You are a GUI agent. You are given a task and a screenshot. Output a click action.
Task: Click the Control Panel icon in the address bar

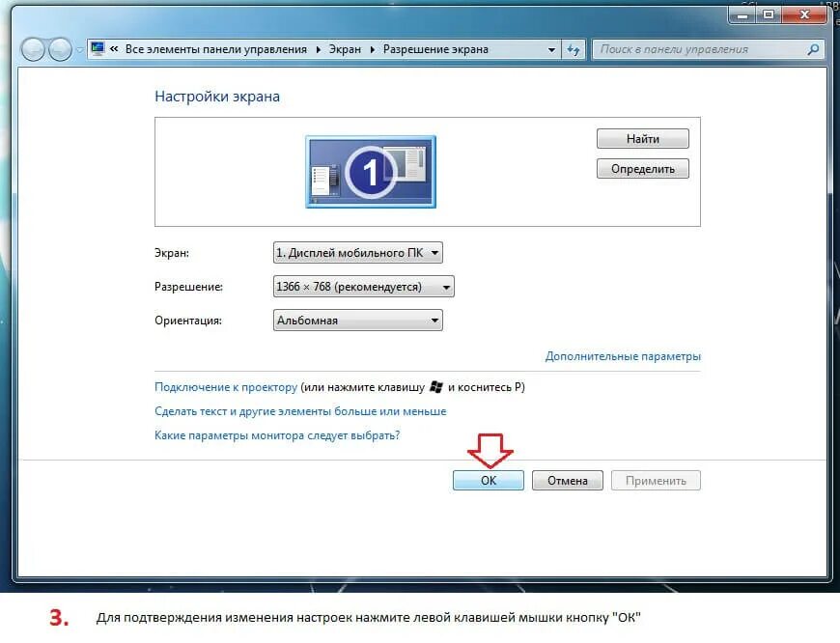tap(98, 49)
